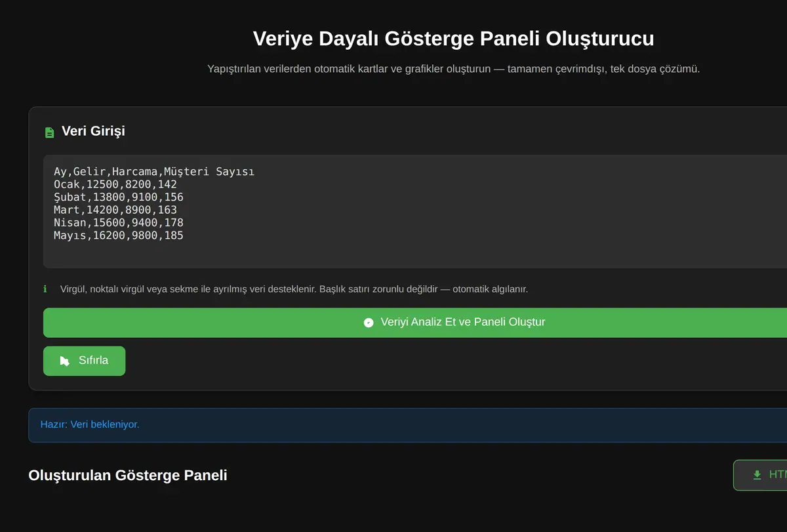Image resolution: width=787 pixels, height=532 pixels.
Task: Click the Mayıs,16200,9800,185 data line
Action: [x=119, y=235]
